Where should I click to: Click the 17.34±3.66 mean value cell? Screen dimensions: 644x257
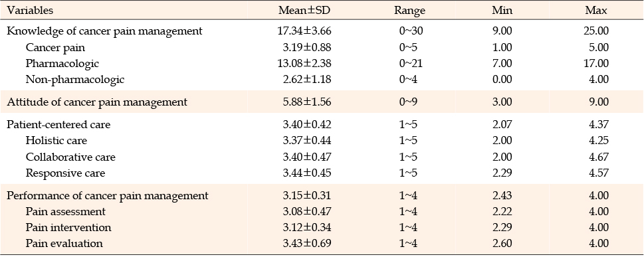click(304, 31)
